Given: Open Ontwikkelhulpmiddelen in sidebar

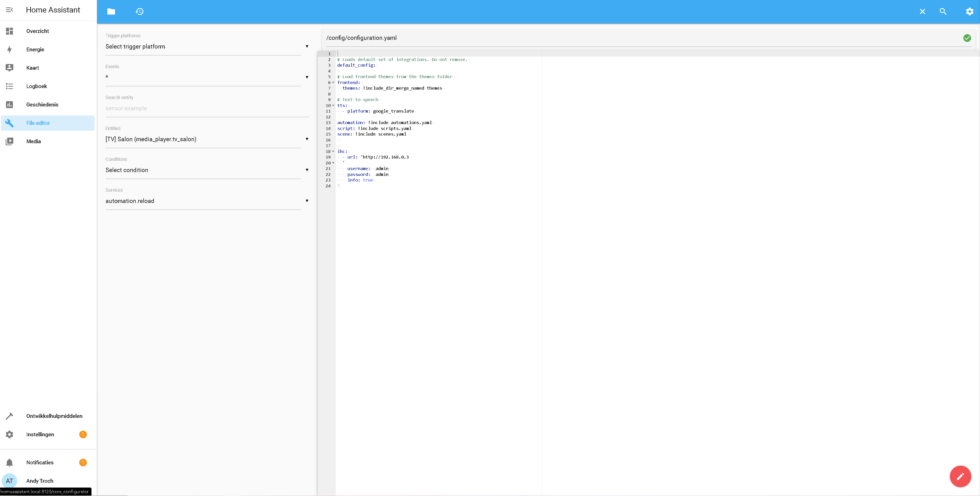Looking at the screenshot, I should click(x=54, y=416).
